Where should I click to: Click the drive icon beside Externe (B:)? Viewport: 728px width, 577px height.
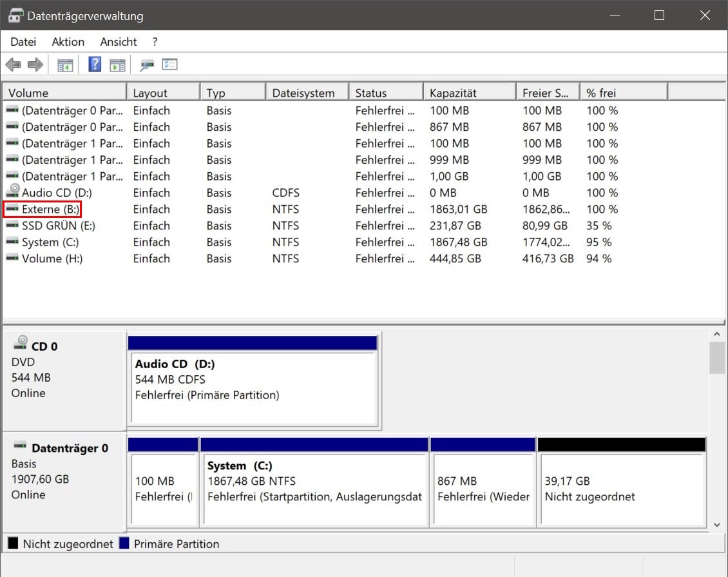pos(12,209)
